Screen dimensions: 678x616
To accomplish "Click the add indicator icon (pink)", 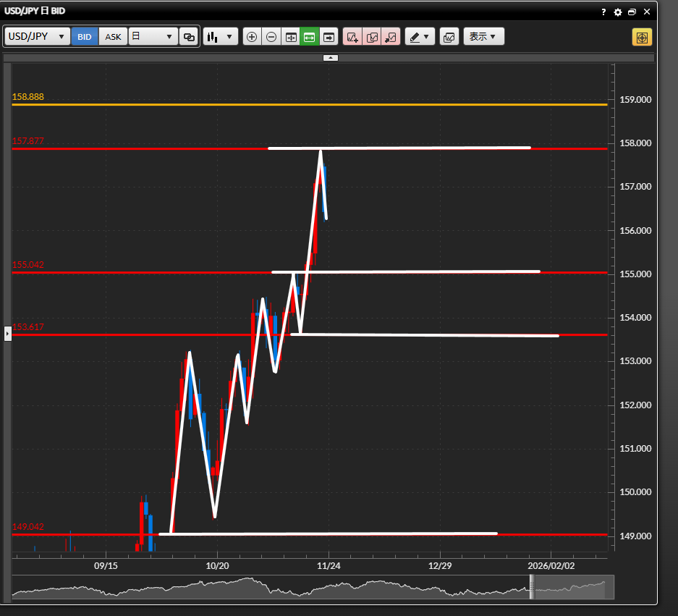I will [352, 37].
